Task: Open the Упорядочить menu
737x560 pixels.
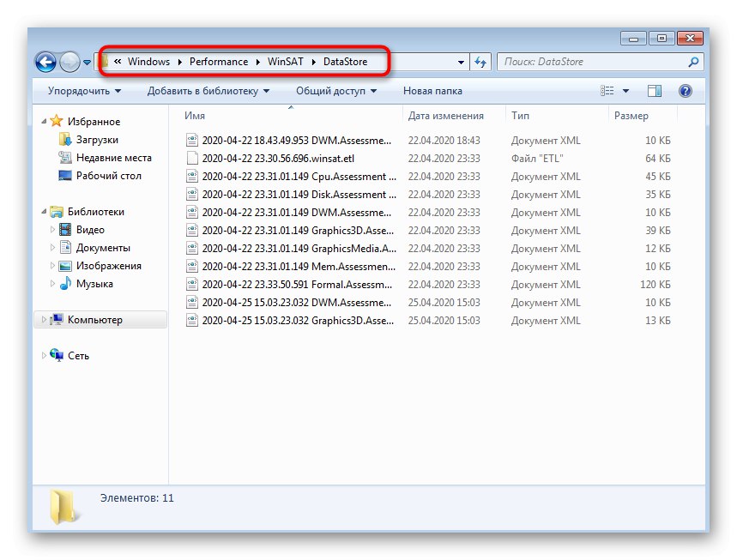Action: [x=84, y=91]
